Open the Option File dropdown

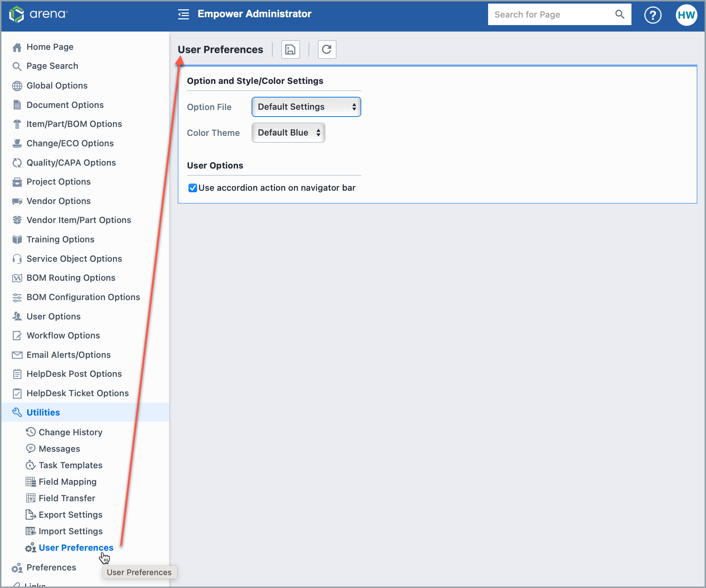point(306,107)
